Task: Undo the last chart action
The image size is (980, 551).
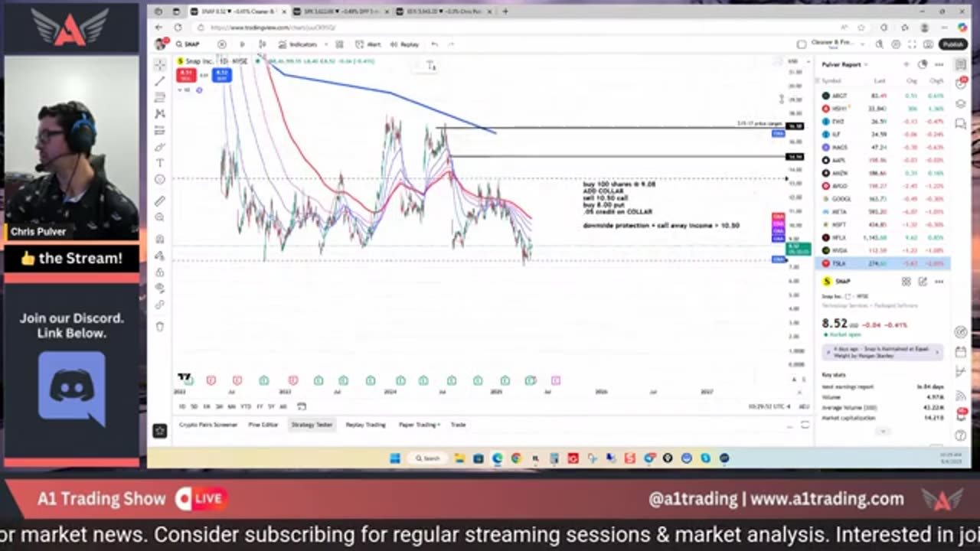Action: coord(435,44)
